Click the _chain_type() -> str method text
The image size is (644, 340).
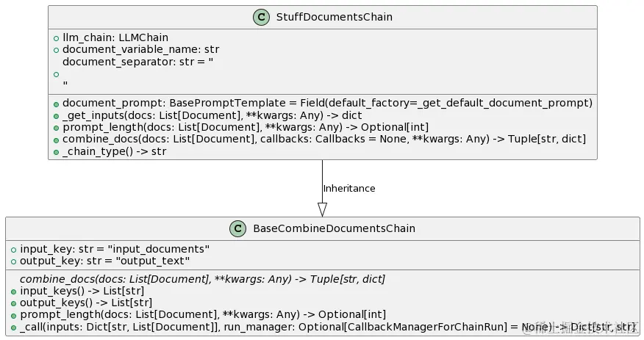pyautogui.click(x=114, y=152)
